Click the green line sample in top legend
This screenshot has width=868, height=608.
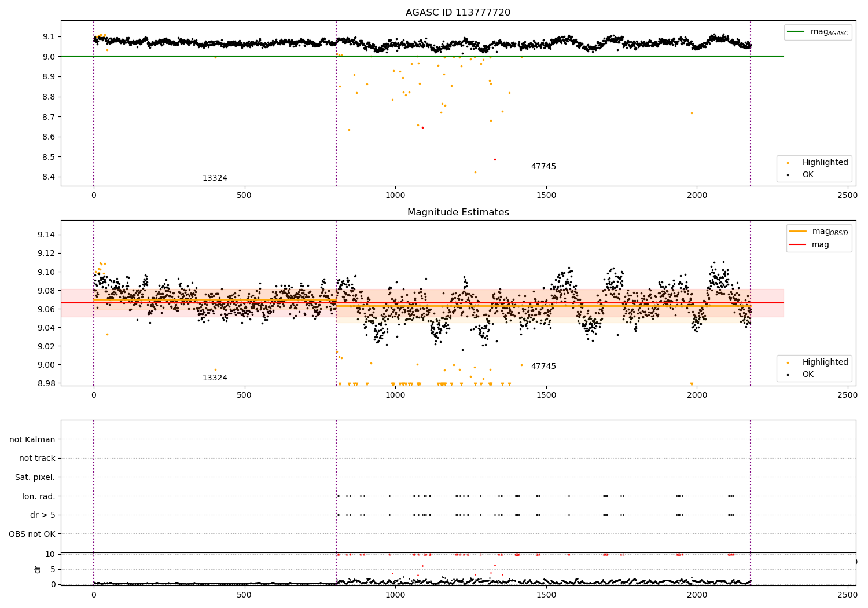[796, 32]
